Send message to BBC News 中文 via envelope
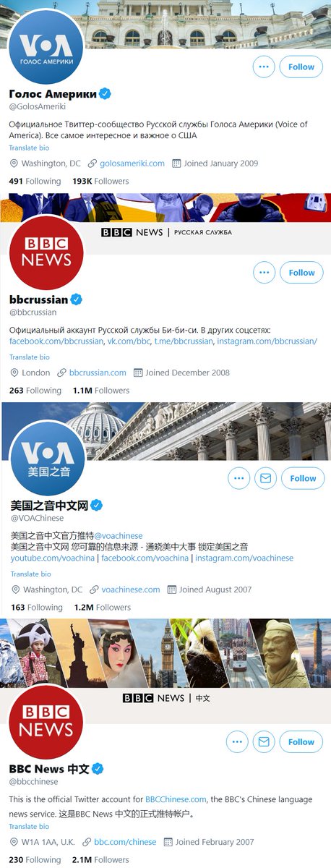Image resolution: width=331 pixels, height=868 pixels. pyautogui.click(x=265, y=741)
